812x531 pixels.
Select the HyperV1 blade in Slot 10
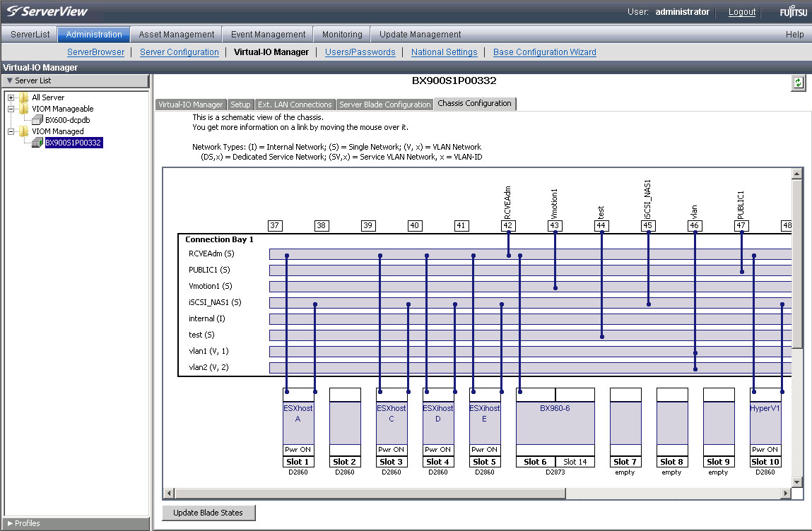click(x=765, y=422)
